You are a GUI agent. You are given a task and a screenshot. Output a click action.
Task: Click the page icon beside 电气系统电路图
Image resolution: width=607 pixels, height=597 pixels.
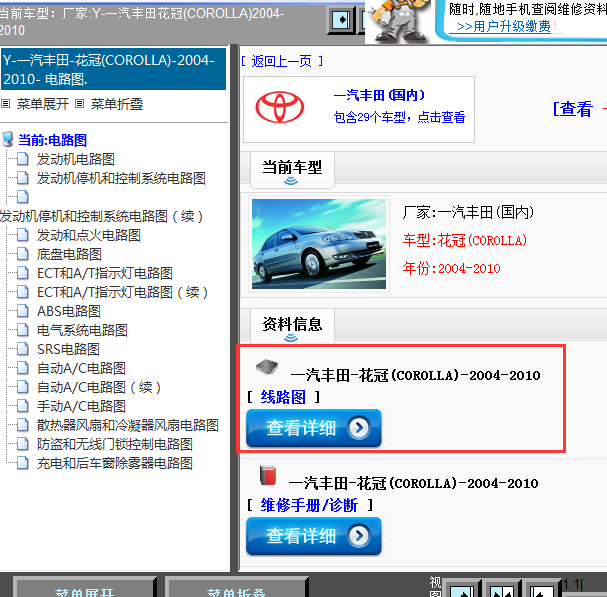[x=23, y=330]
